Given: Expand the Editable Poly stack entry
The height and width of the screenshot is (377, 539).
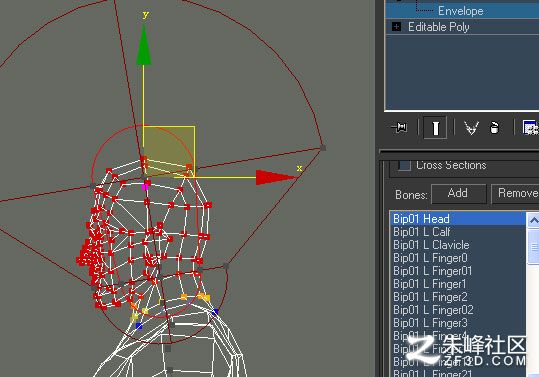Looking at the screenshot, I should pyautogui.click(x=396, y=26).
